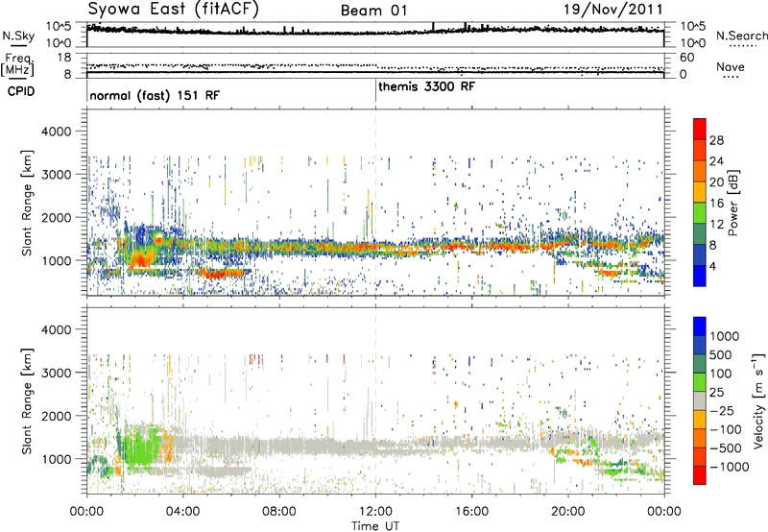Click the red bottom of velocity colorbar

coord(700,475)
